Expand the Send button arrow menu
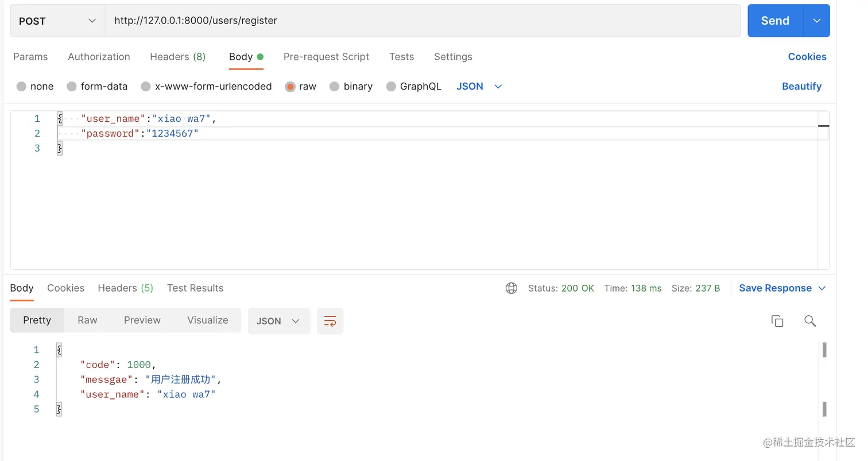Viewport: 868px width, 461px height. coord(817,21)
